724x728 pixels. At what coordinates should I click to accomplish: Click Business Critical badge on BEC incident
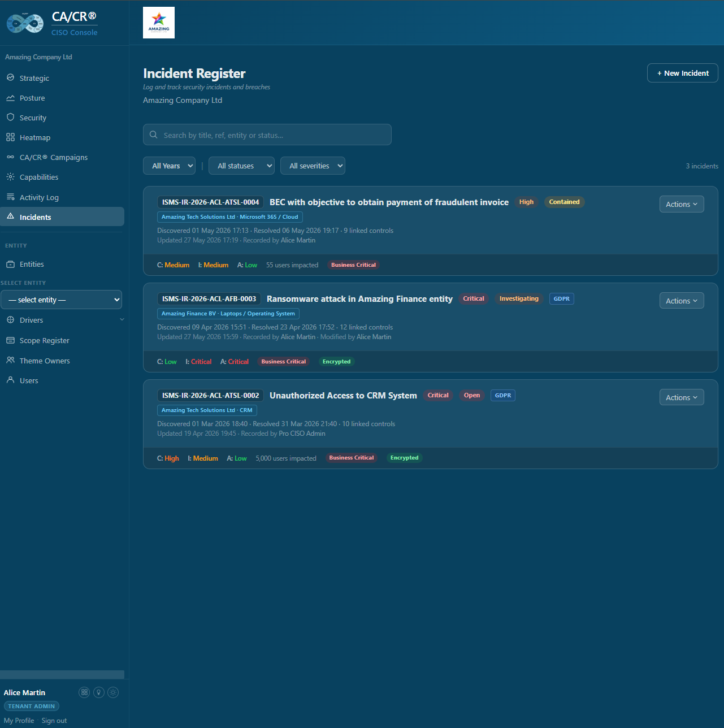353,265
